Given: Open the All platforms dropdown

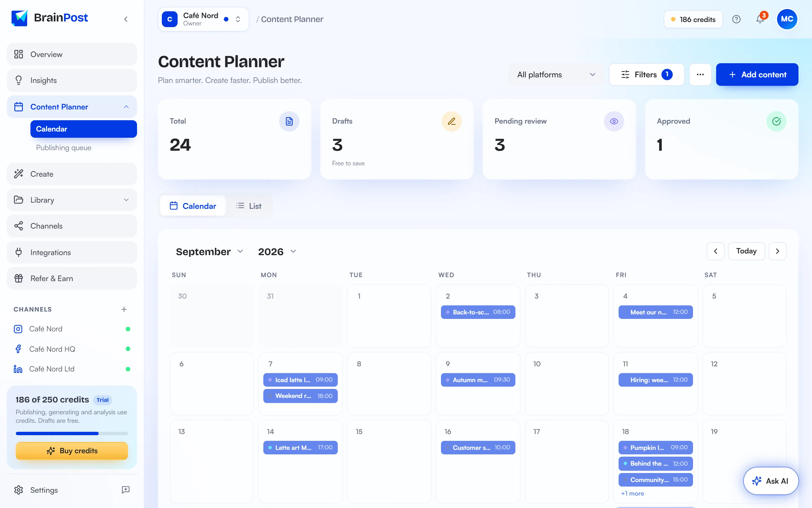Looking at the screenshot, I should [556, 75].
